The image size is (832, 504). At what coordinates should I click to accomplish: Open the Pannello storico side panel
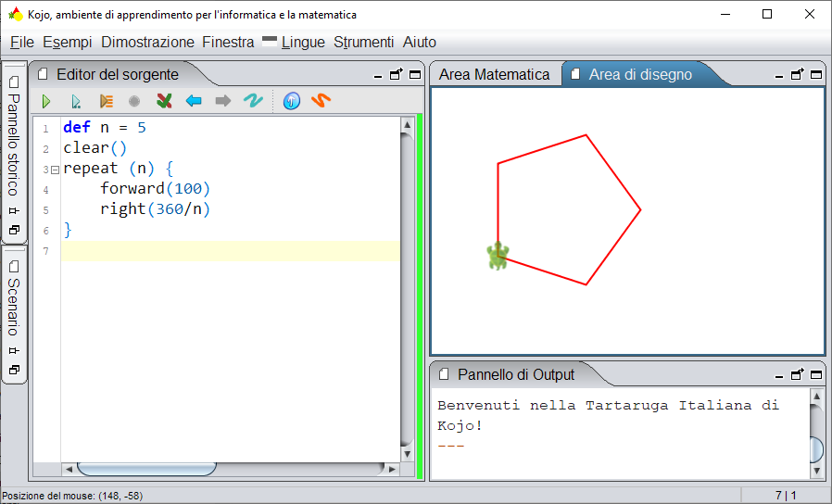click(x=14, y=145)
